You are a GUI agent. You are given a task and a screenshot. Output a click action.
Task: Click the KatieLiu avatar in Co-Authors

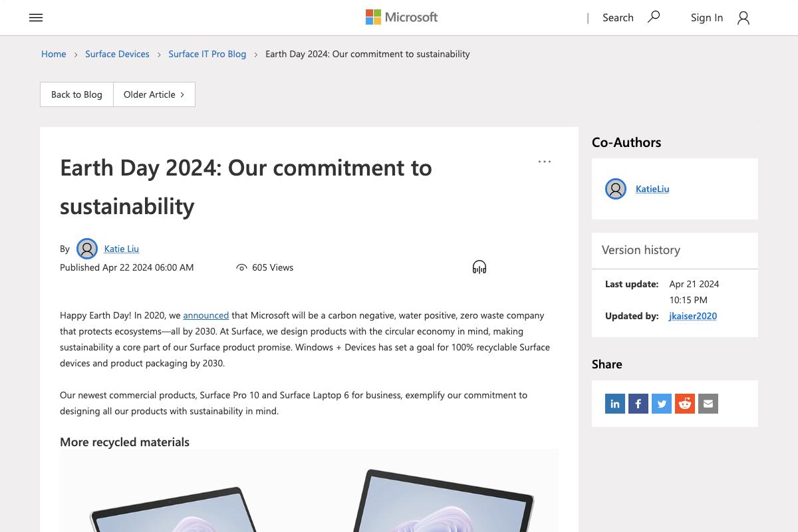click(616, 189)
